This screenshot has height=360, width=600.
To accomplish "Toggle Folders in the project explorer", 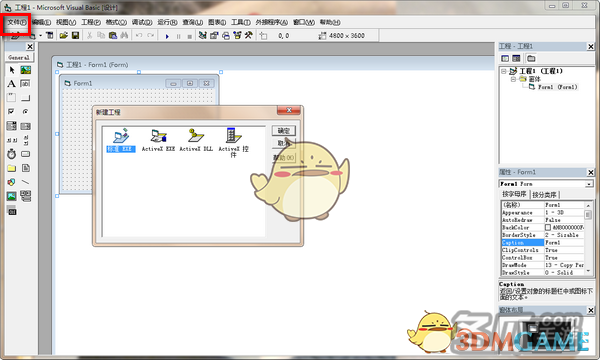I will click(x=531, y=59).
